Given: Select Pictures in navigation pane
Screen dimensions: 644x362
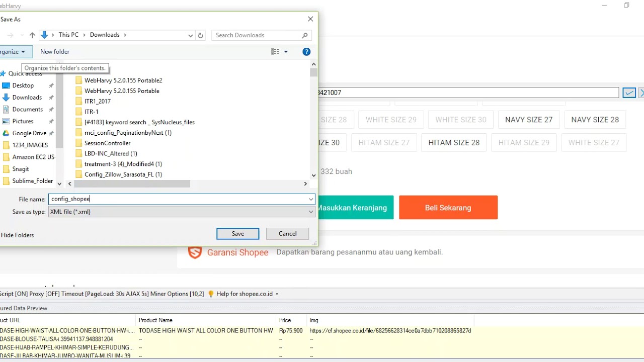Looking at the screenshot, I should 23,121.
